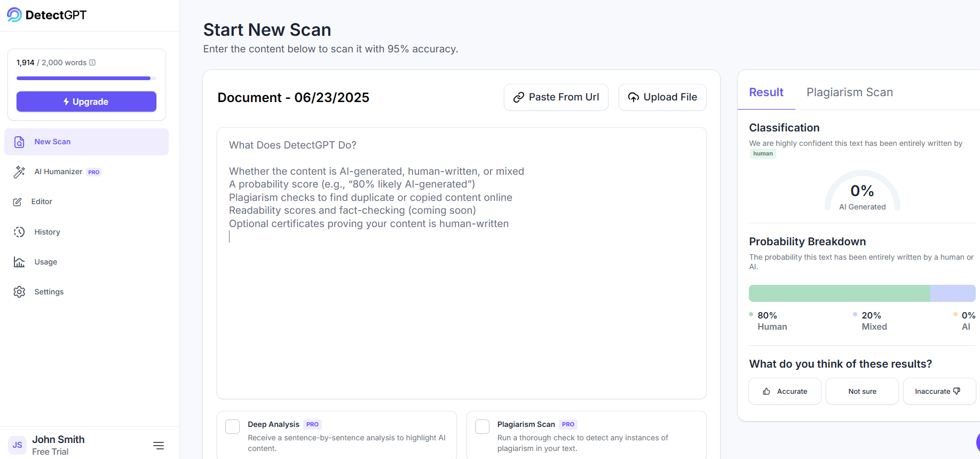The image size is (980, 459).
Task: Rate results as Accurate
Action: (785, 391)
